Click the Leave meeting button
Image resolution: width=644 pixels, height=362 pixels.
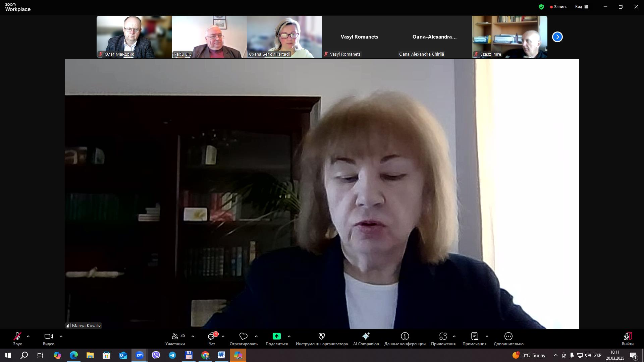point(627,336)
